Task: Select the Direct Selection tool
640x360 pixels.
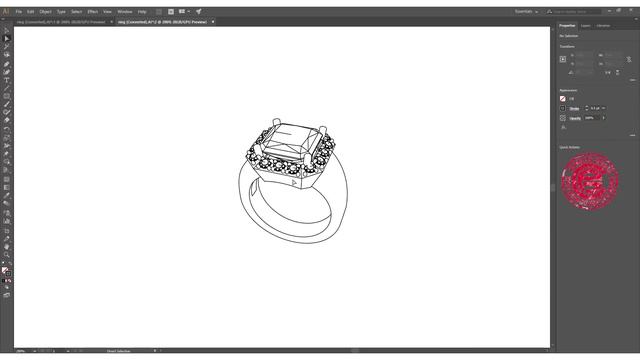Action: coord(7,39)
